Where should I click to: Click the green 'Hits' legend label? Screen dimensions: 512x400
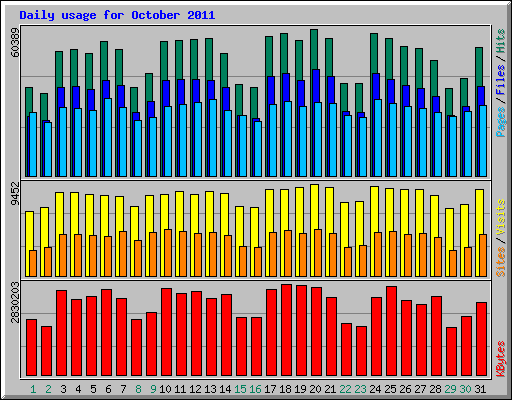pos(501,41)
